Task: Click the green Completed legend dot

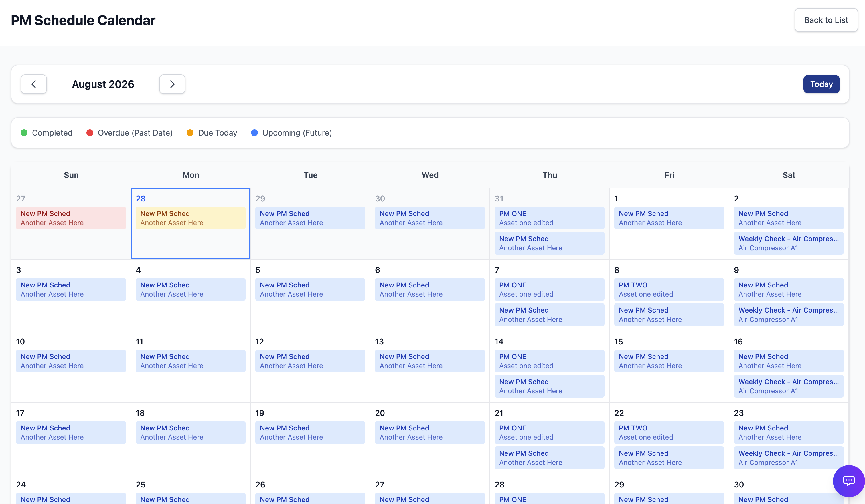Action: (x=24, y=133)
